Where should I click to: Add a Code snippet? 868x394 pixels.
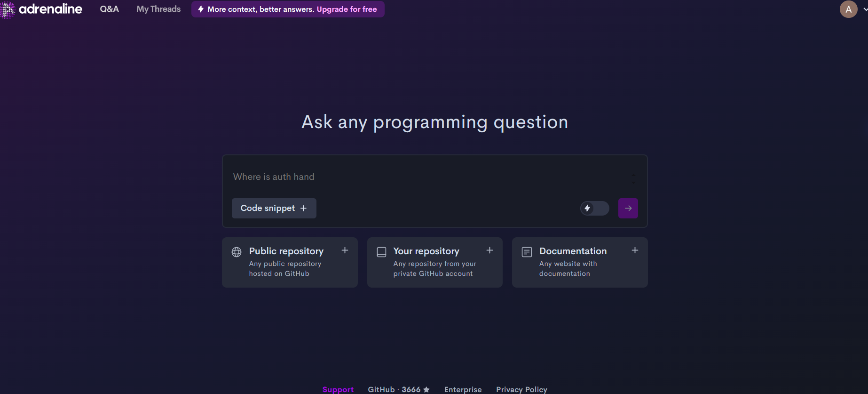(274, 208)
